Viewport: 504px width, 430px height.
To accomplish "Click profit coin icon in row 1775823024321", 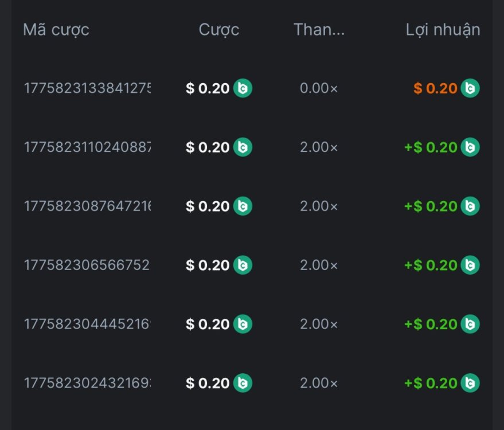I will 470,383.
